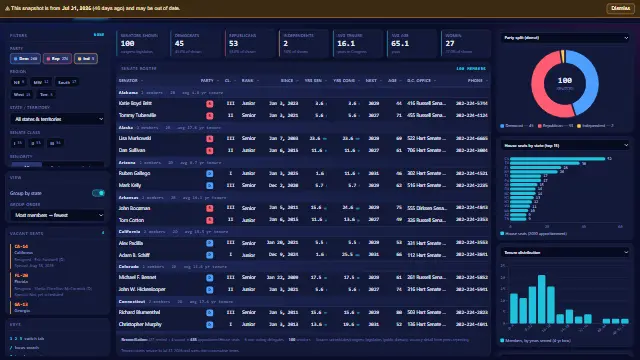Click Tom Cotton's party badge icon
The height and width of the screenshot is (360, 640).
coord(209,220)
